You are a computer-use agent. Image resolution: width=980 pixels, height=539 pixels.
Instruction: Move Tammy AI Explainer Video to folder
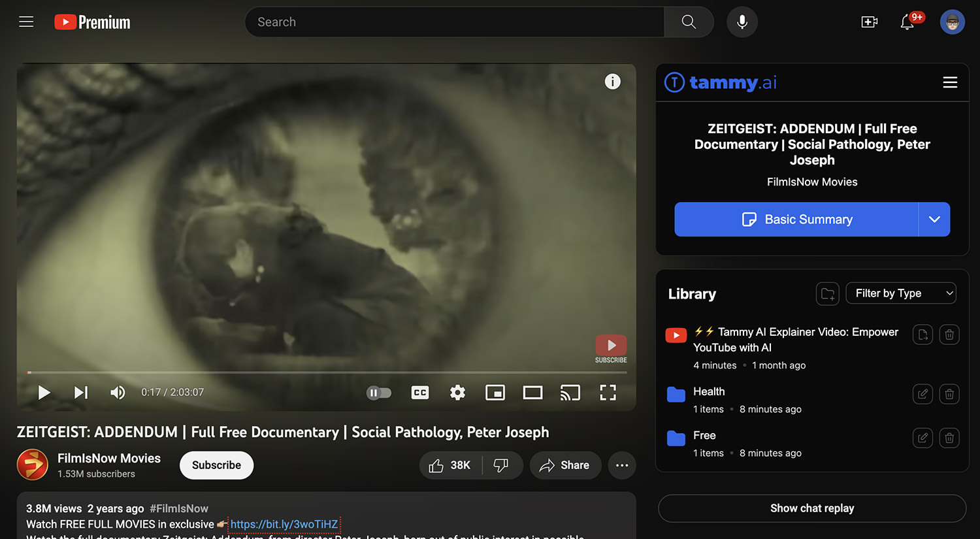[923, 335]
